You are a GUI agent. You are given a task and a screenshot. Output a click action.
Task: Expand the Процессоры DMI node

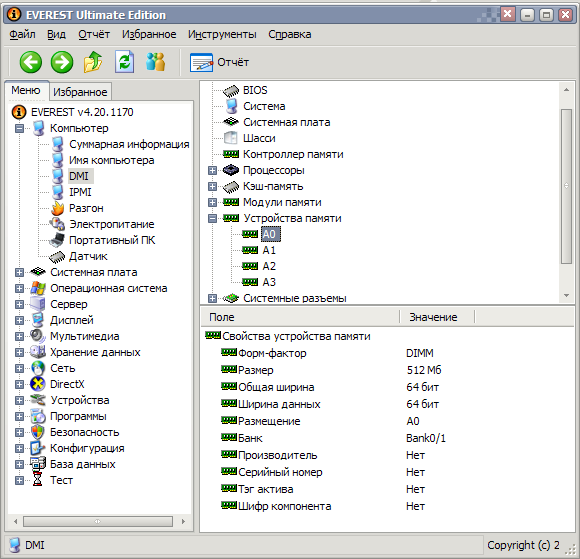(x=212, y=171)
